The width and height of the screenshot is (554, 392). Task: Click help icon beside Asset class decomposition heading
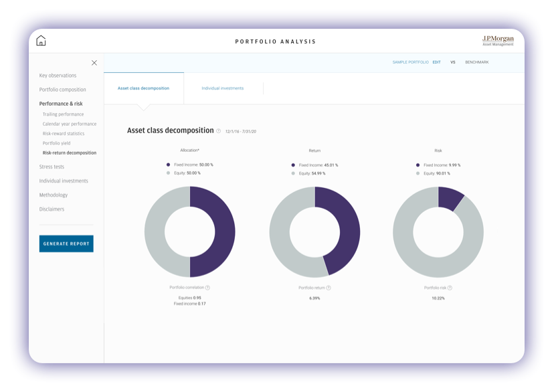click(219, 131)
